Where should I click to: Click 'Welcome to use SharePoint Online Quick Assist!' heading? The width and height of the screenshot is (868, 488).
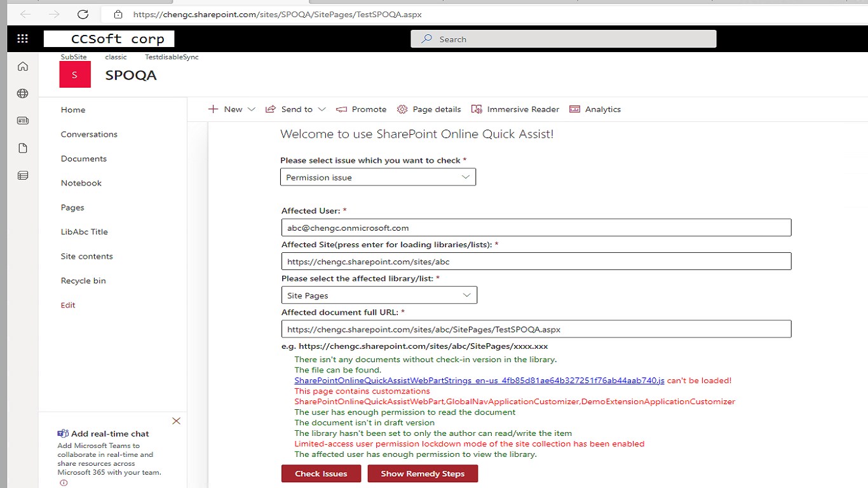tap(417, 134)
